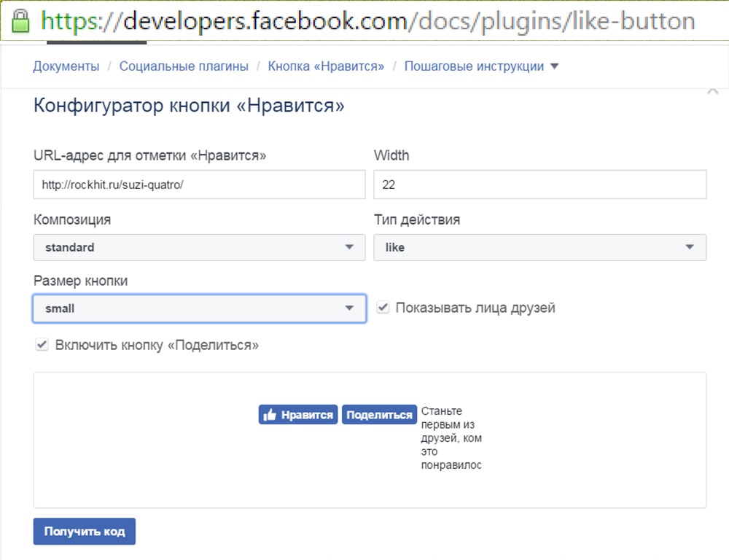Click the Width input showing 22
The width and height of the screenshot is (729, 560).
coord(539,184)
